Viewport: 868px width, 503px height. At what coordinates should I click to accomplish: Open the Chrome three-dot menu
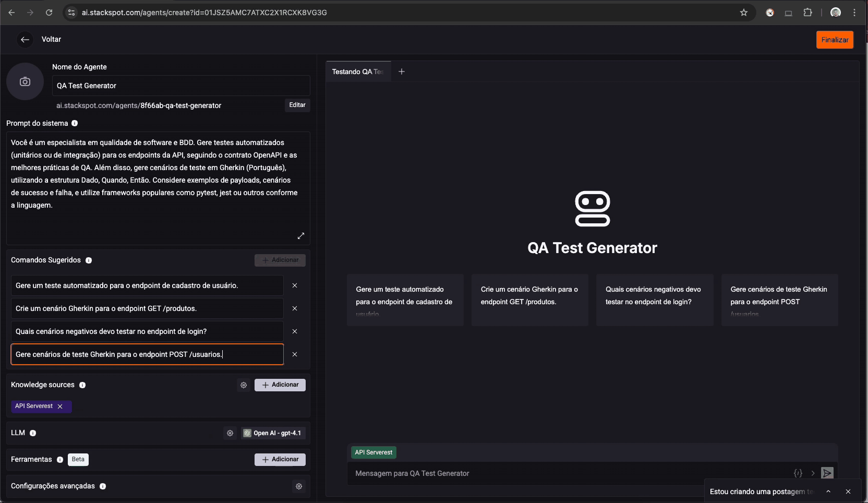click(854, 13)
